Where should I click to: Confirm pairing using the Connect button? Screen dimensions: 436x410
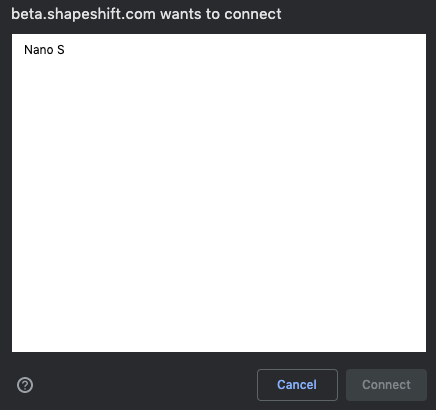386,385
